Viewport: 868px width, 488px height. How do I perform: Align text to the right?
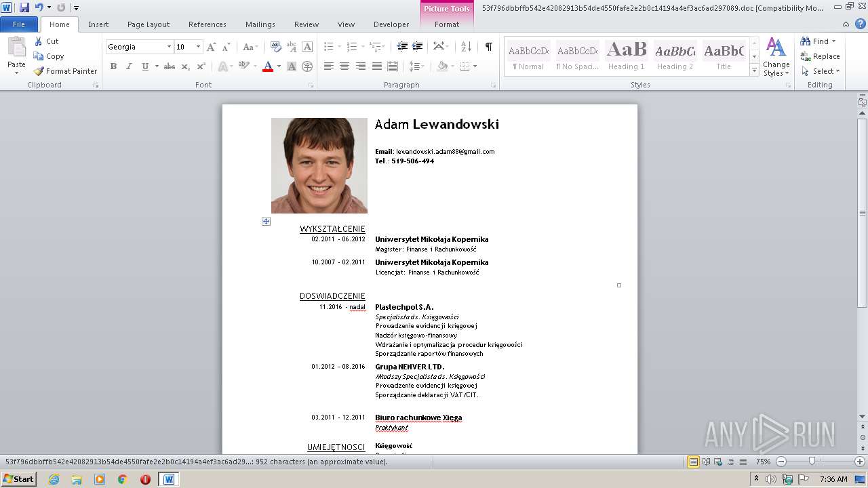tap(361, 66)
